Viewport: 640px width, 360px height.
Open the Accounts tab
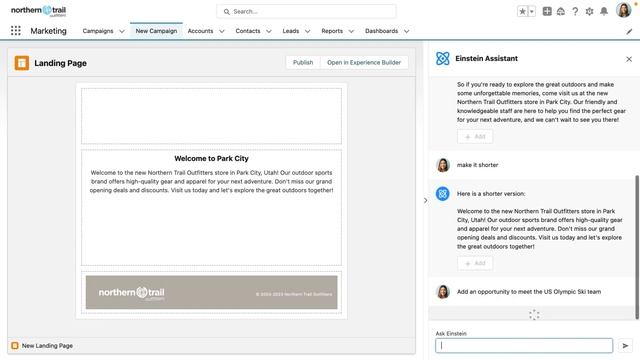200,31
